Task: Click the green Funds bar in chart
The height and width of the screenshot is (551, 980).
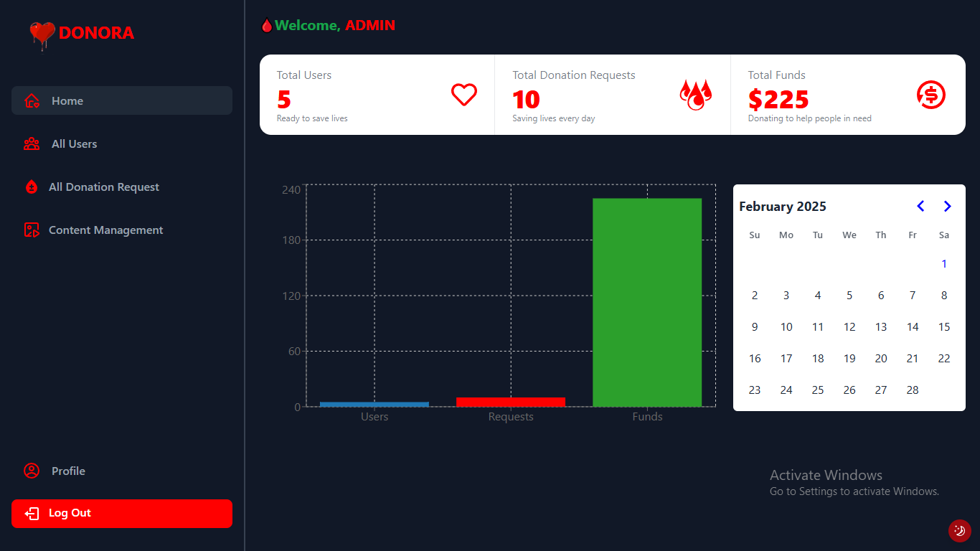Action: 646,302
